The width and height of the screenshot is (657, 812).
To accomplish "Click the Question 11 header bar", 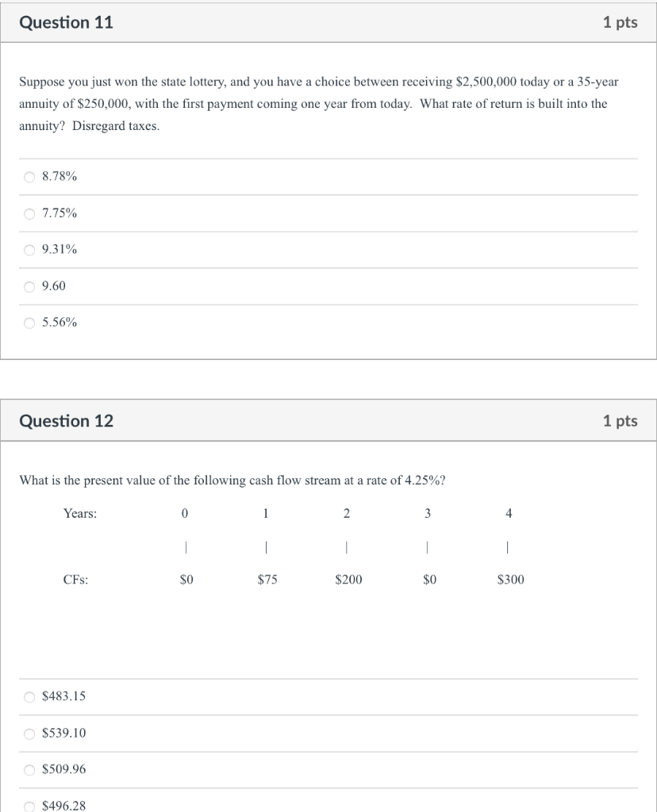I will coord(66,22).
